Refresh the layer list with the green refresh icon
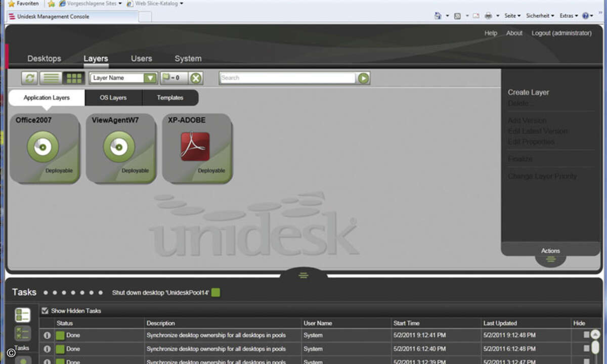 [30, 78]
